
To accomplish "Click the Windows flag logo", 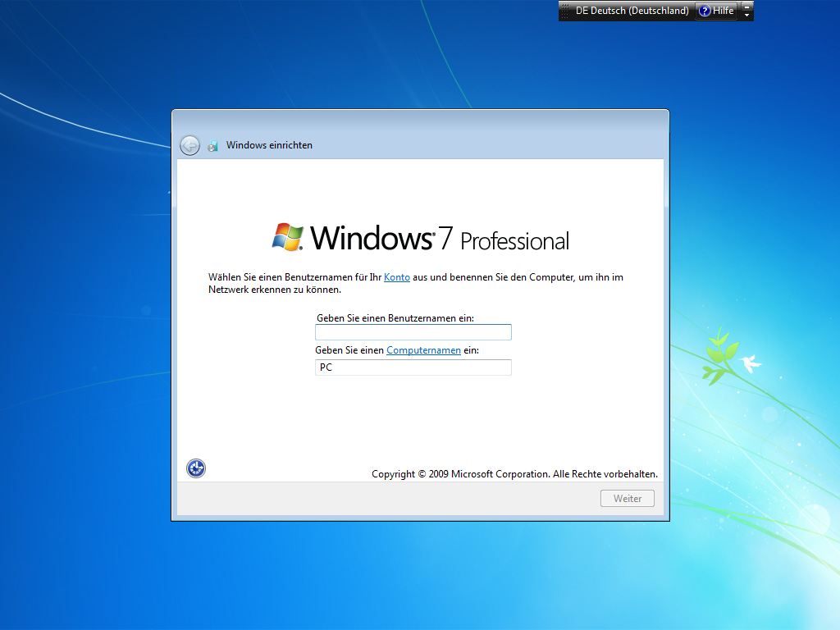I will coord(287,236).
